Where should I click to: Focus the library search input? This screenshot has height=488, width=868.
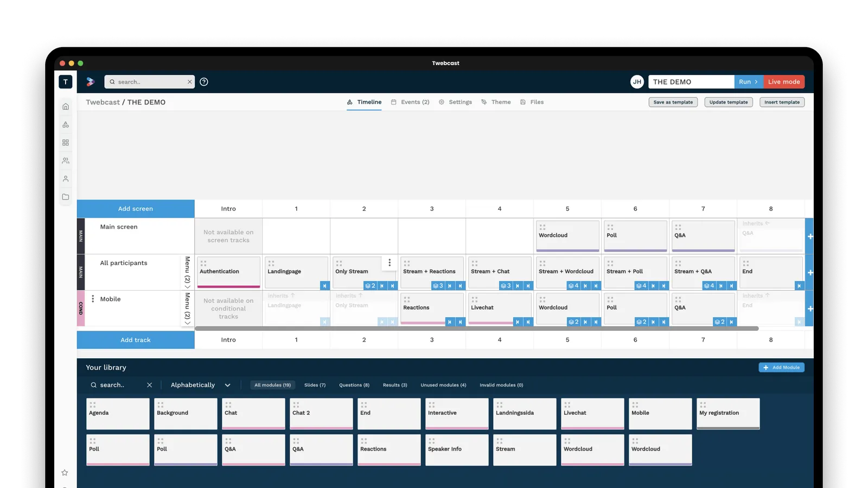point(120,385)
